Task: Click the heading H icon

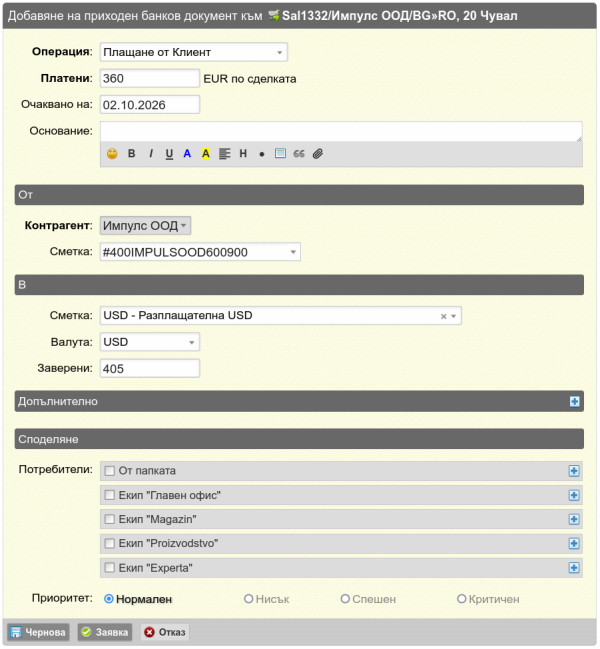Action: click(x=243, y=154)
